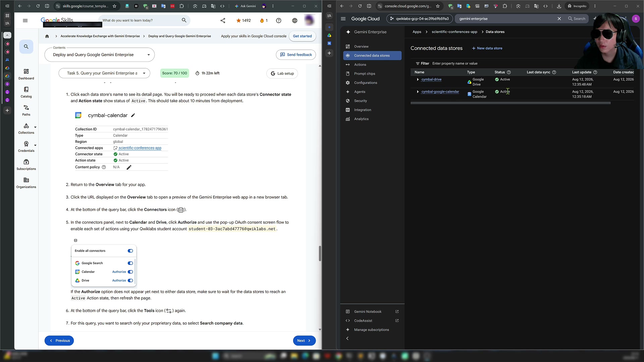The width and height of the screenshot is (644, 362).
Task: Click the Lab setup button
Action: tap(282, 73)
